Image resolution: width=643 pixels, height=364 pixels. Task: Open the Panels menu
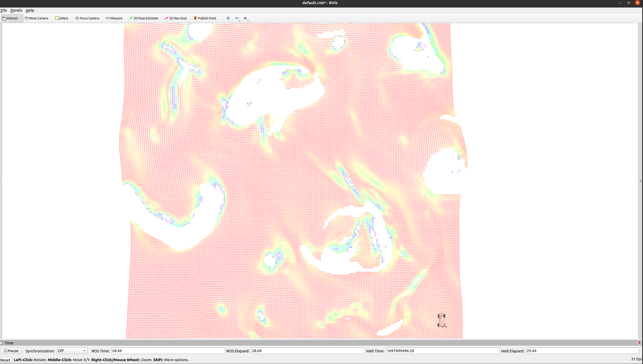pos(16,10)
